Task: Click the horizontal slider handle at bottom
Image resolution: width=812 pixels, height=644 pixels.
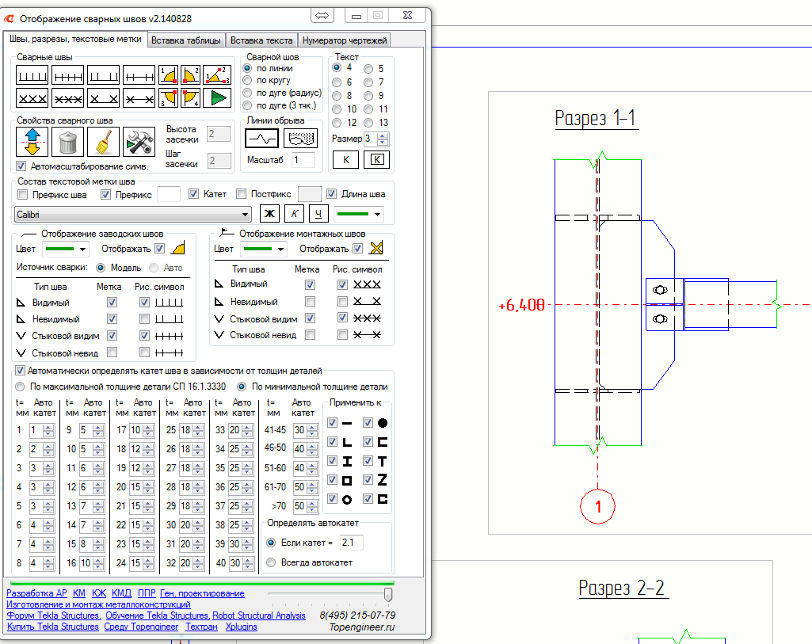Action: (388, 594)
